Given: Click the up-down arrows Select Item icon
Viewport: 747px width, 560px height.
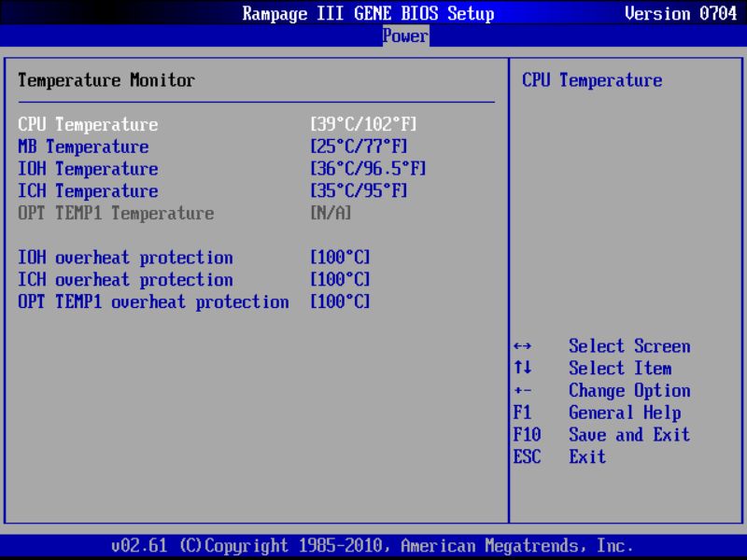Looking at the screenshot, I should (x=523, y=368).
